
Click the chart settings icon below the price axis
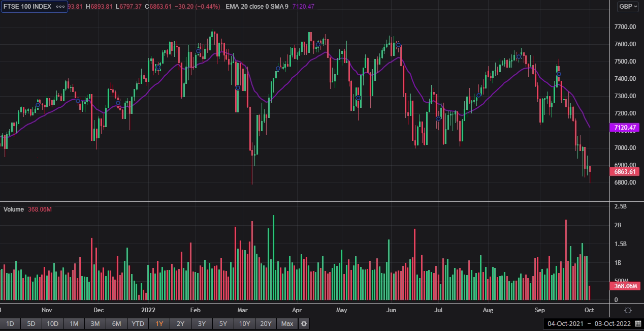[x=628, y=310]
